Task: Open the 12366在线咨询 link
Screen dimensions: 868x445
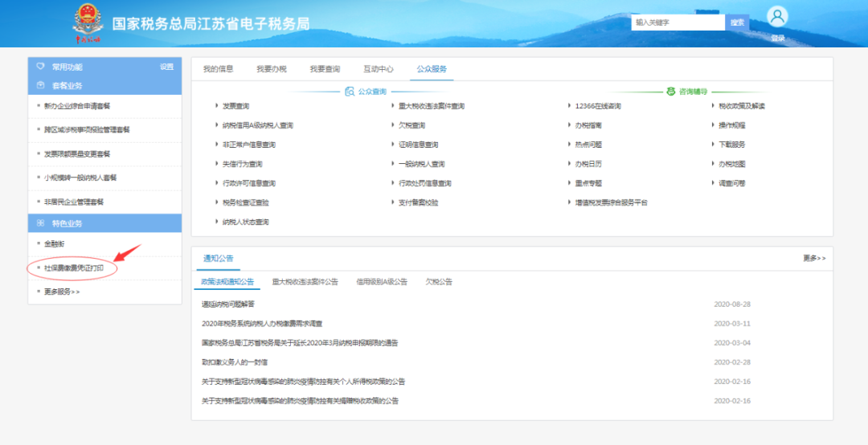Action: (x=598, y=106)
